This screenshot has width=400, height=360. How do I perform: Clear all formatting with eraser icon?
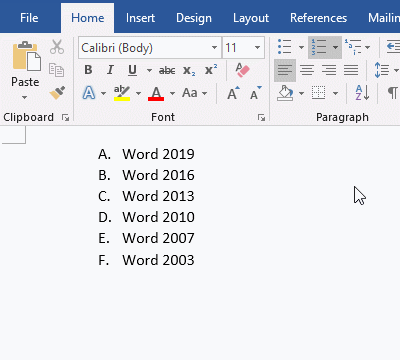click(x=242, y=70)
